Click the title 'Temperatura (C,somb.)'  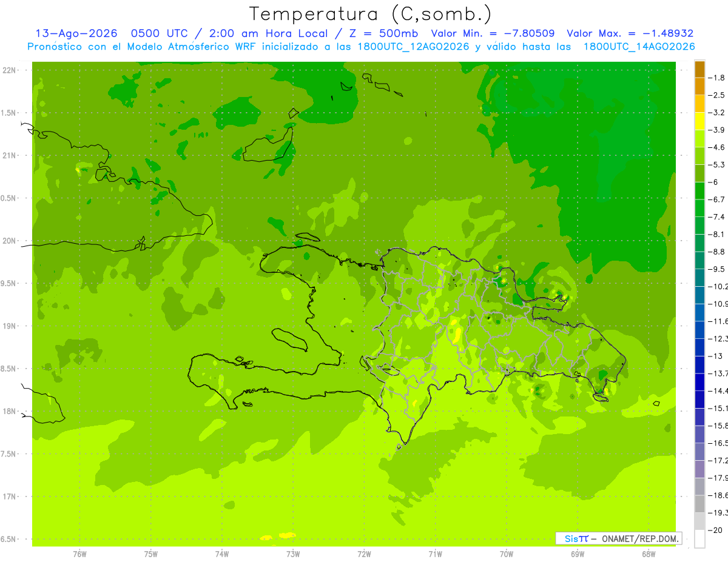coord(370,14)
